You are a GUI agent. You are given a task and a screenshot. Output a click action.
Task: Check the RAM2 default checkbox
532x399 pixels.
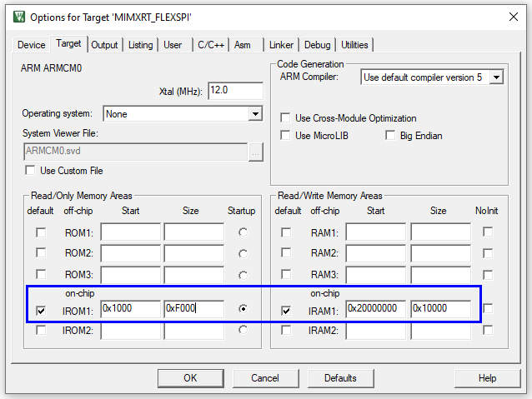(x=286, y=252)
